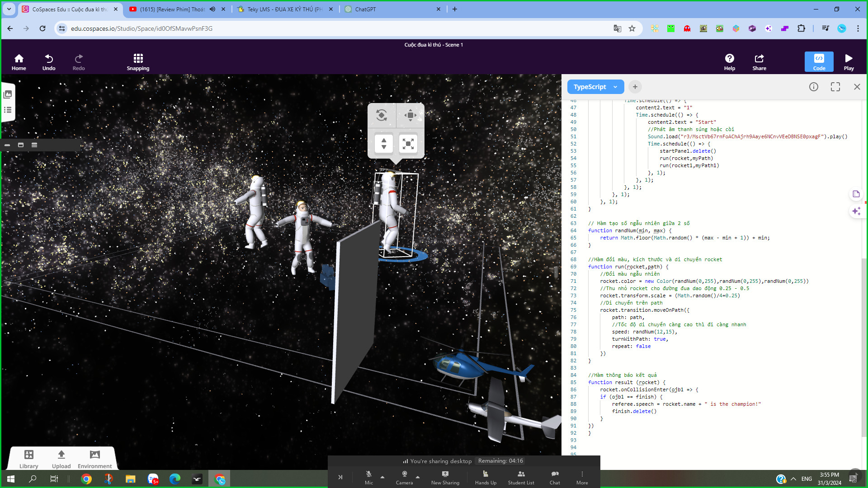Viewport: 868px width, 488px height.
Task: Open the notification center
Action: [853, 479]
